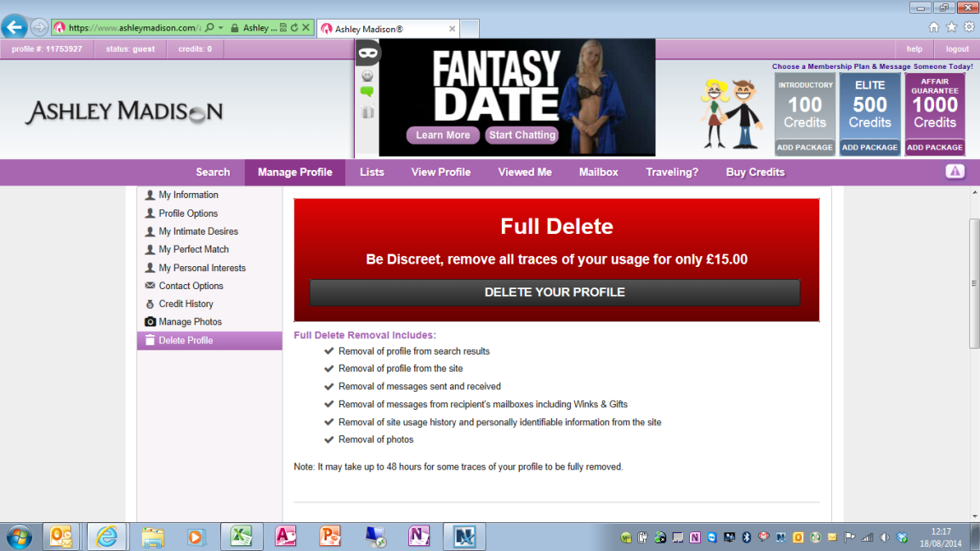
Task: Open the browser settings gear icon
Action: point(968,27)
